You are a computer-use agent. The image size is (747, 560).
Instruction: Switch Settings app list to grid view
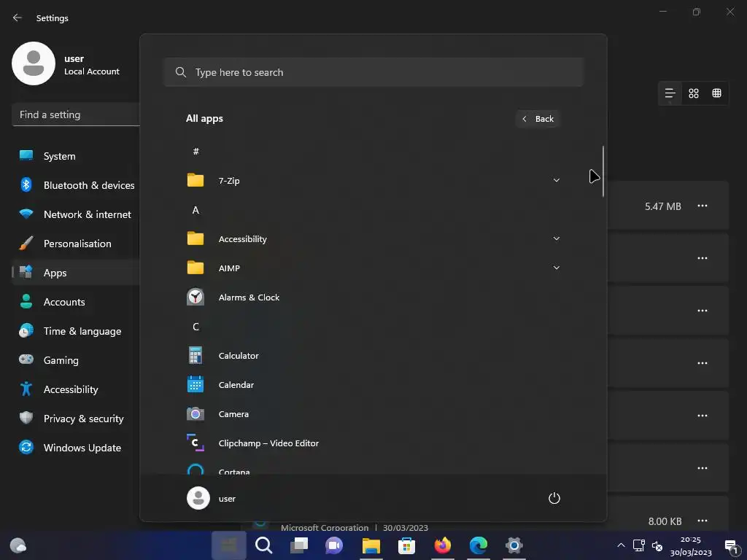tap(694, 93)
